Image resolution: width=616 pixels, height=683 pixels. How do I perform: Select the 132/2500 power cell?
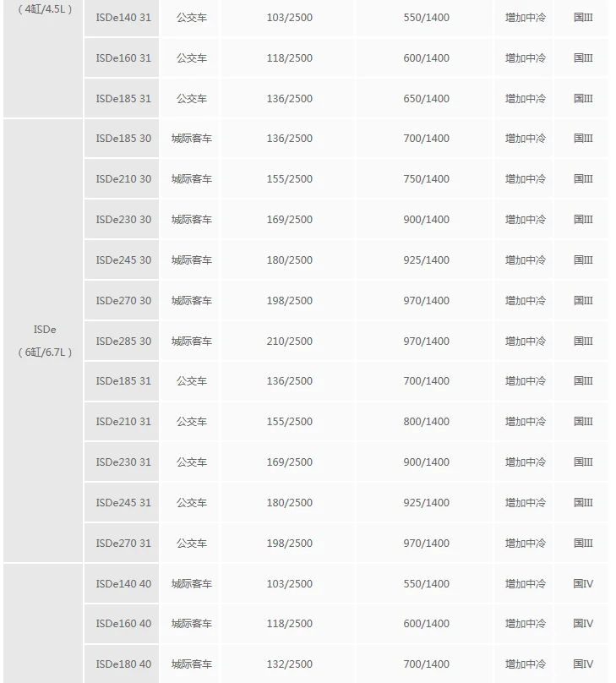pos(289,664)
